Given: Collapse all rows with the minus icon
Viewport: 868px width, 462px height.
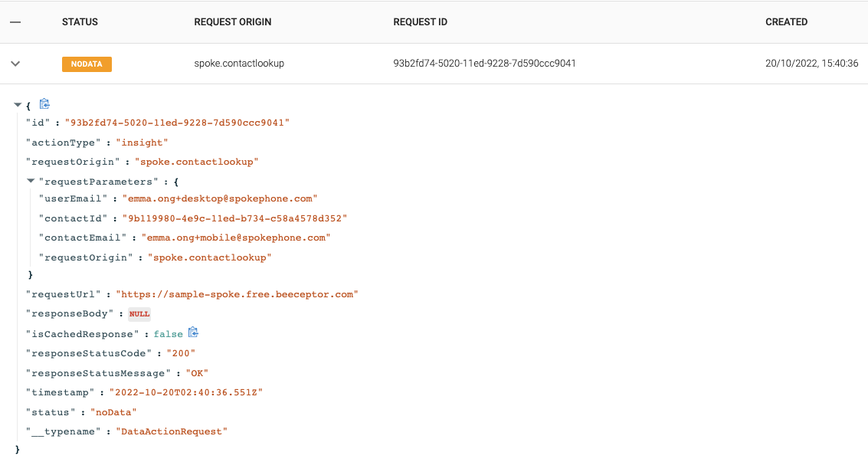Looking at the screenshot, I should pos(15,21).
